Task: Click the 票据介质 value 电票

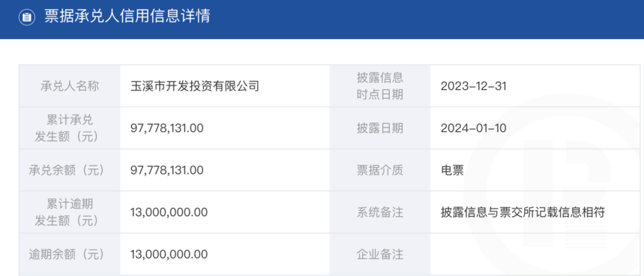Action: tap(452, 170)
